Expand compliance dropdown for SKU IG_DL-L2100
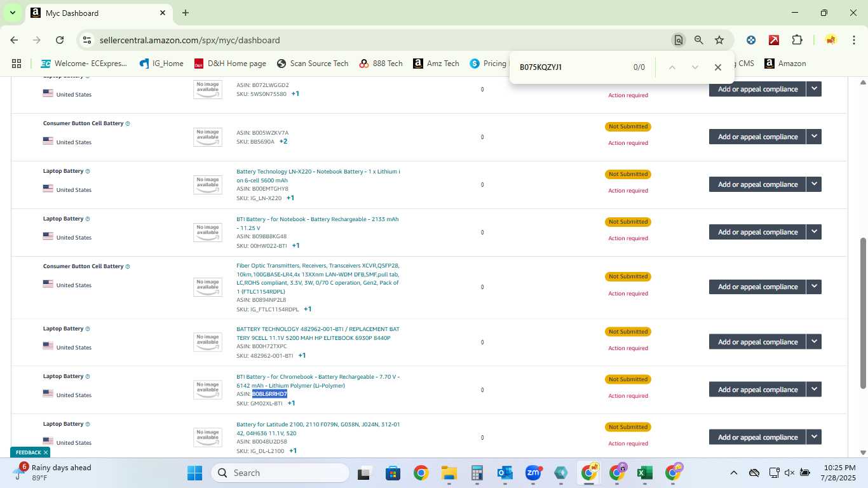The width and height of the screenshot is (868, 488). tap(814, 437)
